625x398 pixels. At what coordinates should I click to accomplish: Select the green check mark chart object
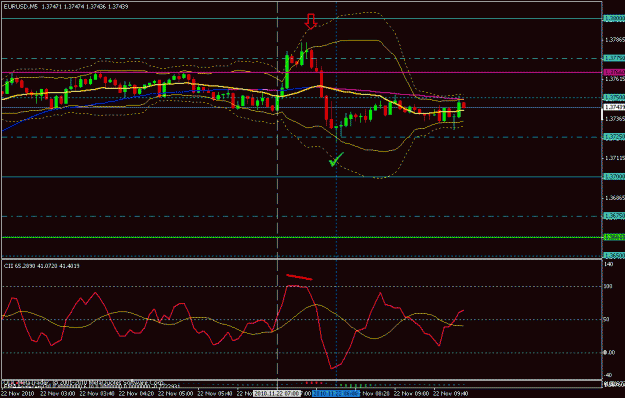click(336, 159)
